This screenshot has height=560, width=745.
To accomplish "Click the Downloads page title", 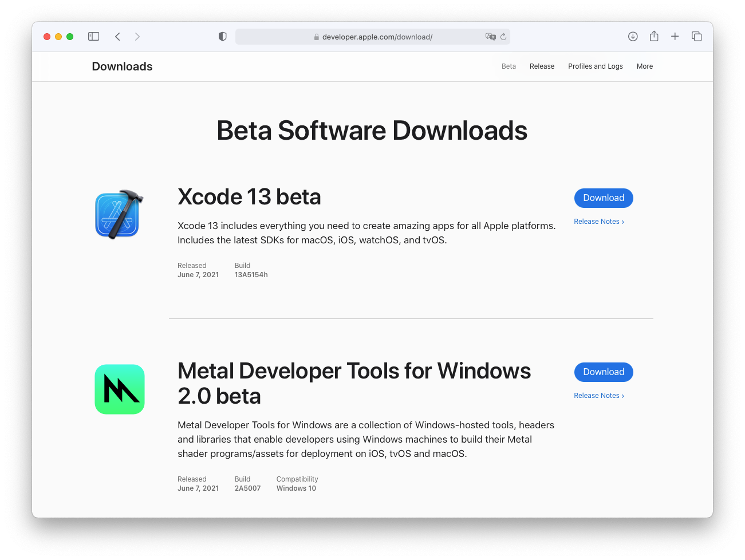I will (x=122, y=66).
